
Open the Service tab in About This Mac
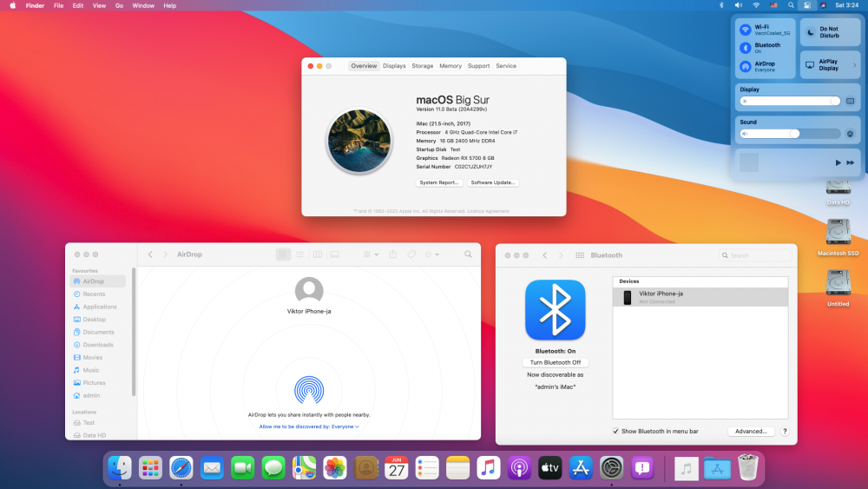point(506,66)
